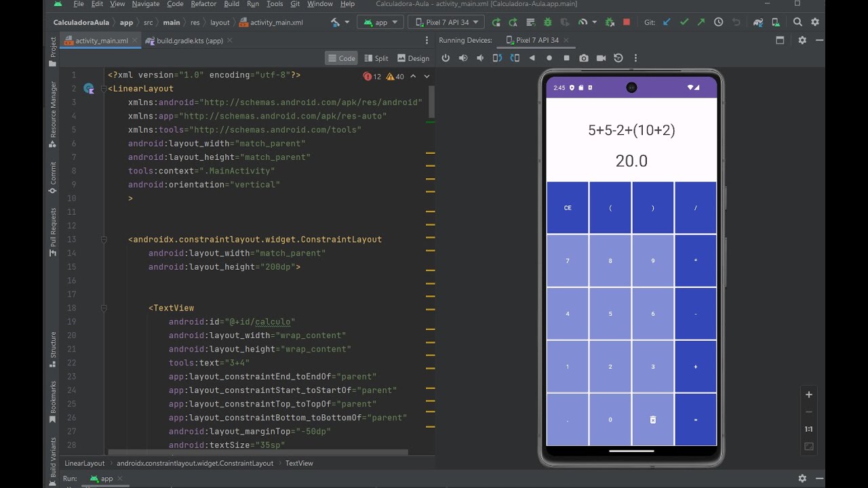Open dropdown arrow next to hammer icon
The width and height of the screenshot is (868, 488).
tap(347, 22)
